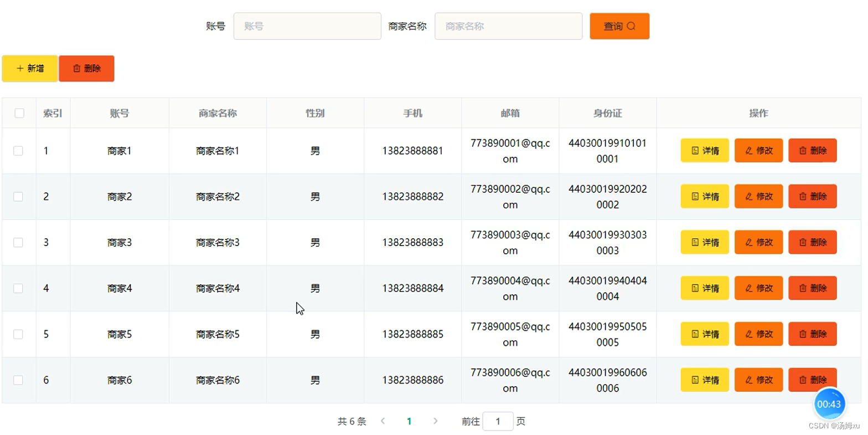Click account cell 商家3

click(x=120, y=243)
